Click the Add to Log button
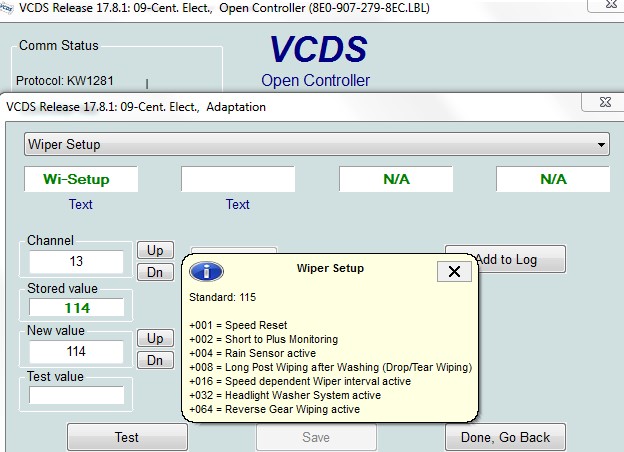The width and height of the screenshot is (624, 452). [506, 259]
